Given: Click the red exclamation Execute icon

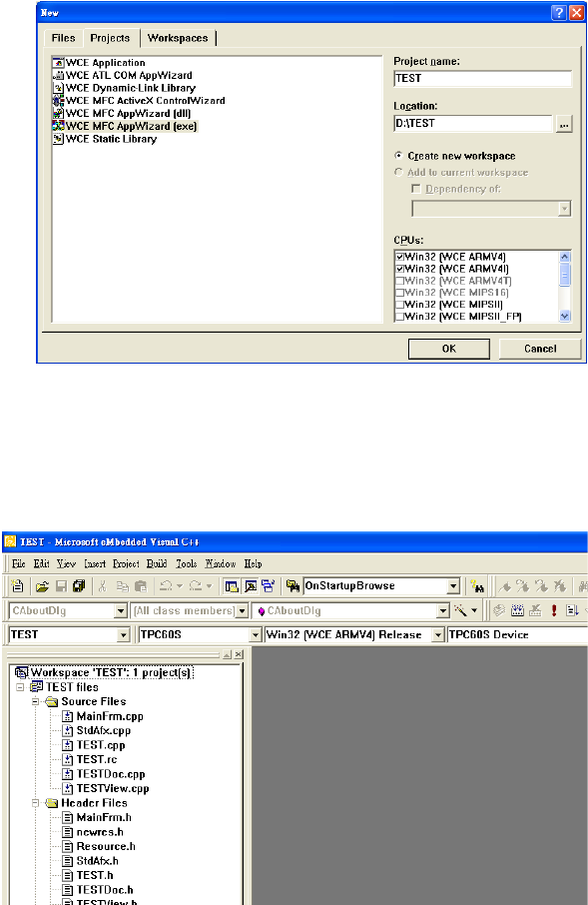Looking at the screenshot, I should (554, 610).
